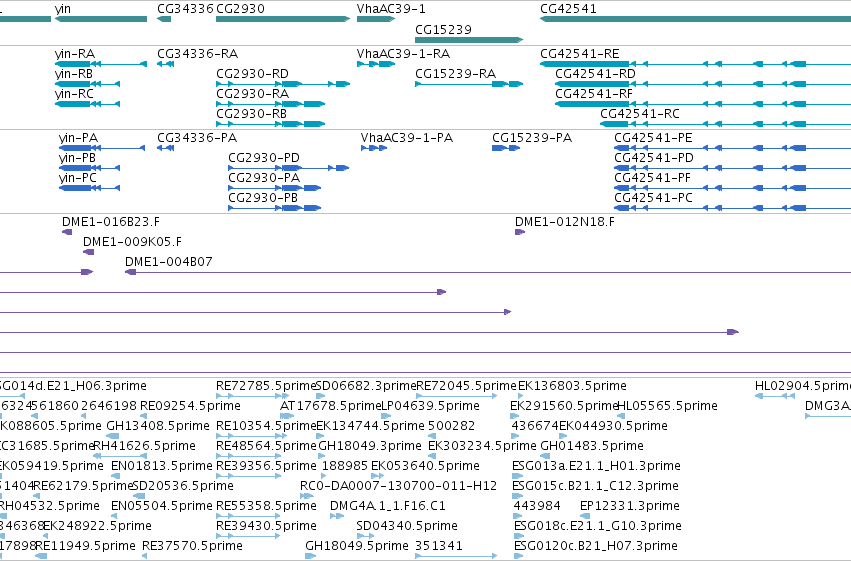Open EST label GH13408.5prime
851x561 pixels.
[x=158, y=426]
